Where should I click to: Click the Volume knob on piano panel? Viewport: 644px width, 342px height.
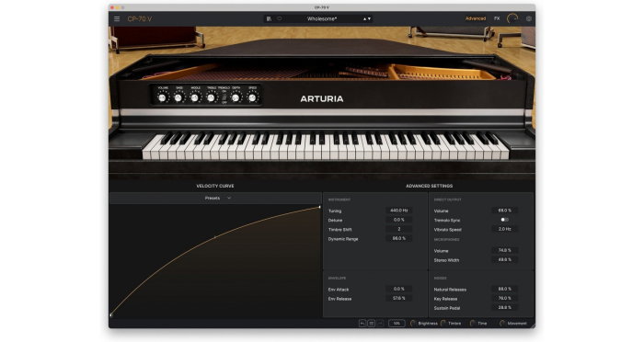(162, 97)
